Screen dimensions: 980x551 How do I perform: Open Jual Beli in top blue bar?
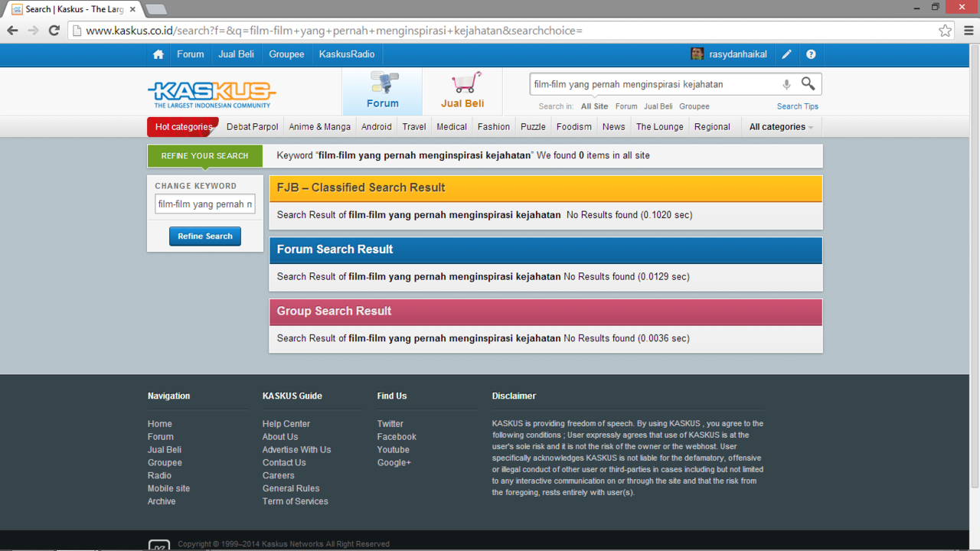tap(236, 54)
